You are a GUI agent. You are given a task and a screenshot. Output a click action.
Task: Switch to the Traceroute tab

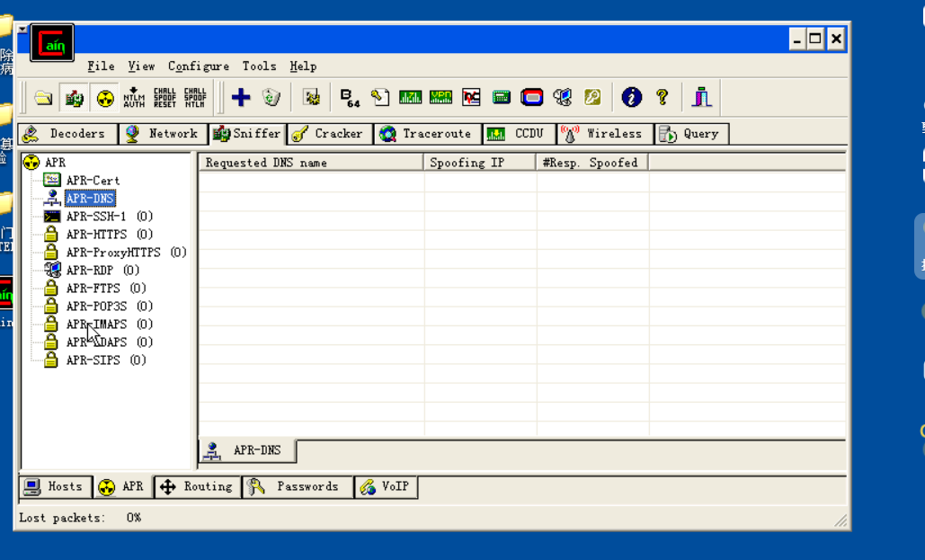point(428,134)
